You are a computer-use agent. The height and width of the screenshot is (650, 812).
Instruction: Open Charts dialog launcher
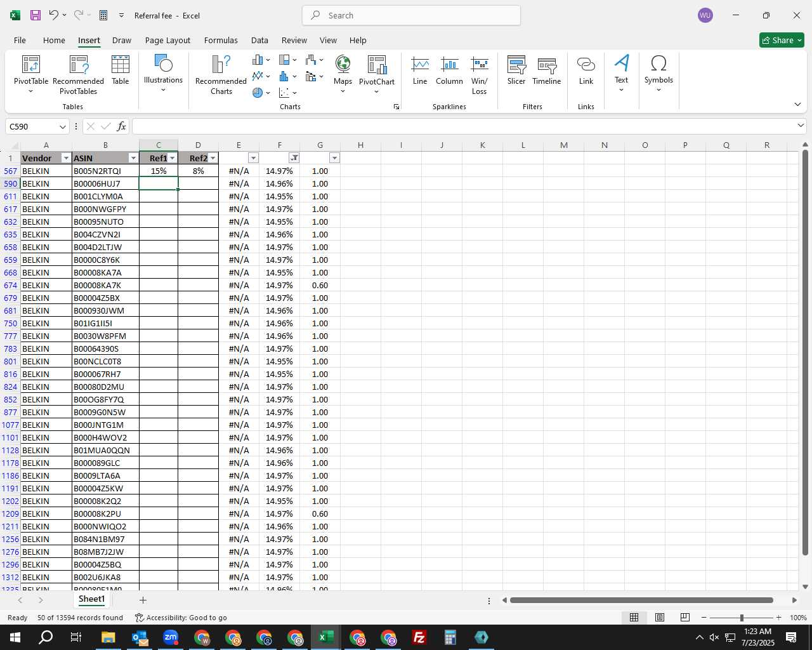click(396, 107)
